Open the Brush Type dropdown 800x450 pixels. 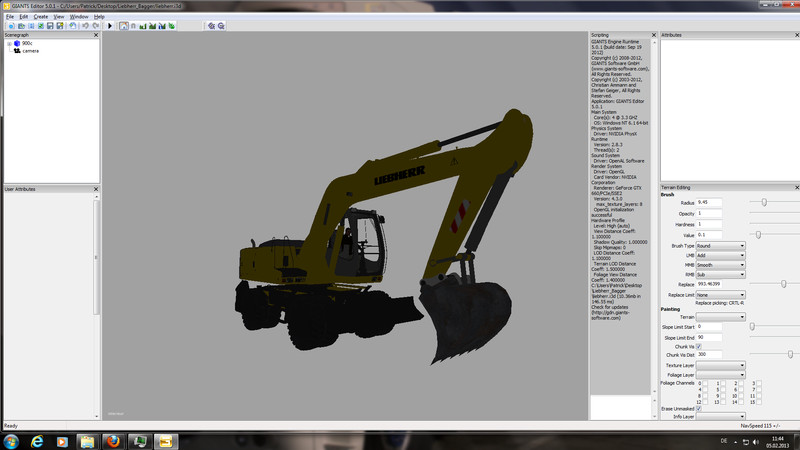pyautogui.click(x=720, y=246)
